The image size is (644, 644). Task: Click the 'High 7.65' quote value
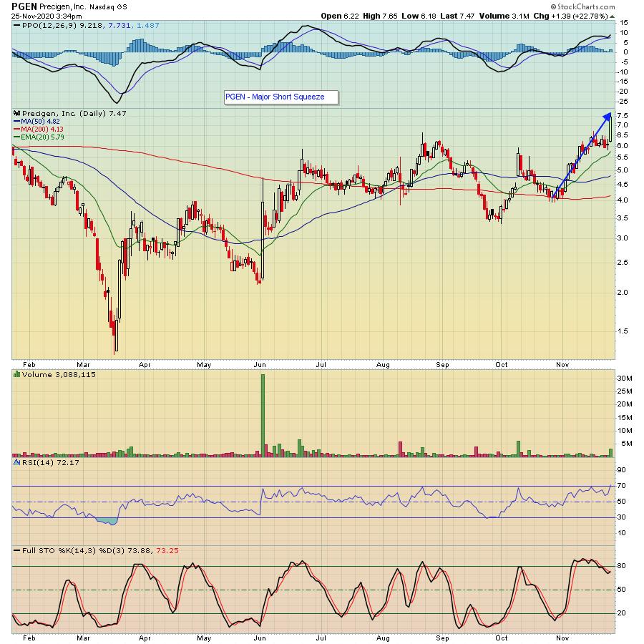click(x=380, y=16)
